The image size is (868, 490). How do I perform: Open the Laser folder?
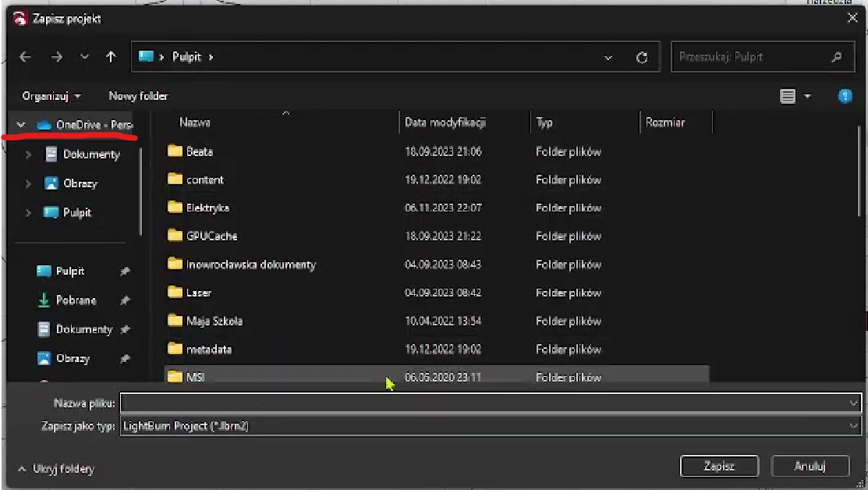[199, 293]
